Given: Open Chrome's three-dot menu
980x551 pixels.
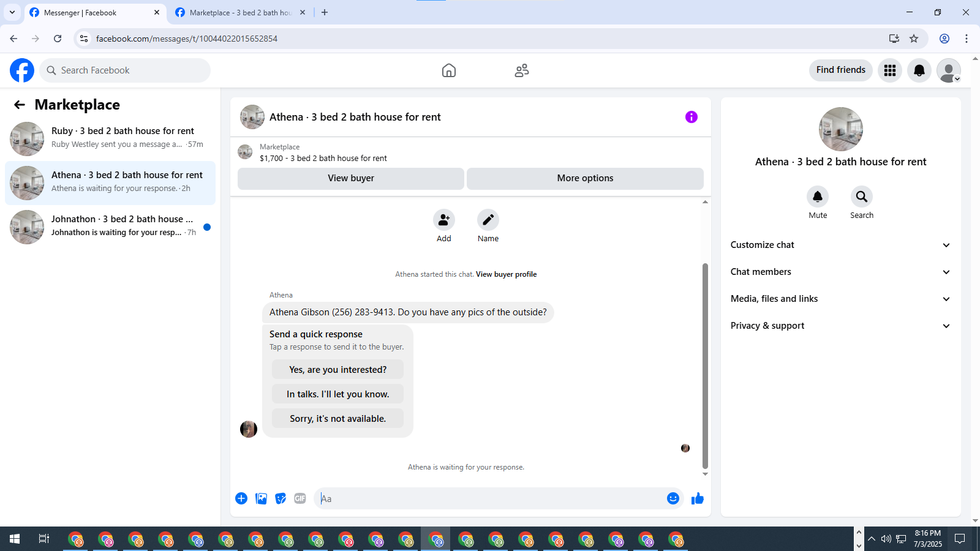Looking at the screenshot, I should pos(967,39).
